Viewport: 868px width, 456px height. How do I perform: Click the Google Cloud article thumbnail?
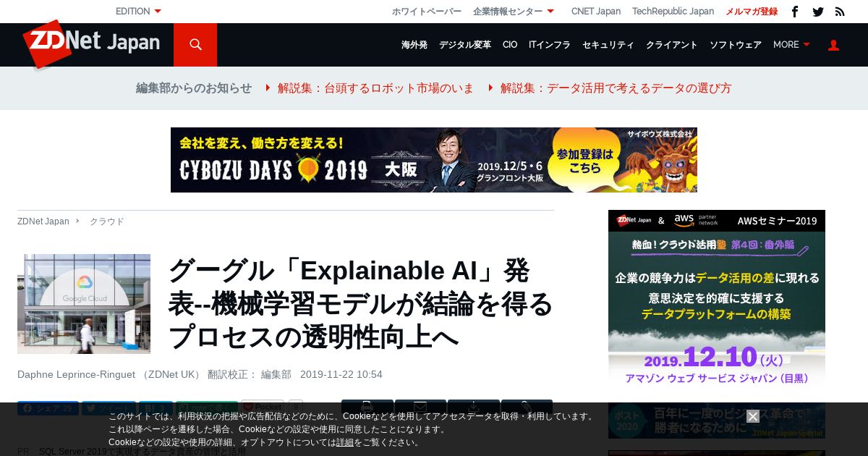coord(84,304)
